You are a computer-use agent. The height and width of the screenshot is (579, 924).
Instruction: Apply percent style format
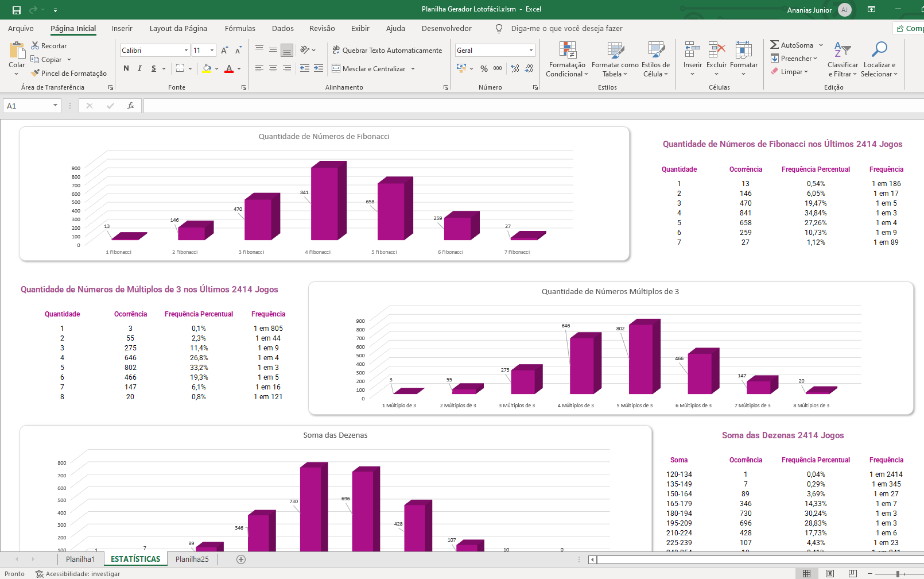pos(484,68)
